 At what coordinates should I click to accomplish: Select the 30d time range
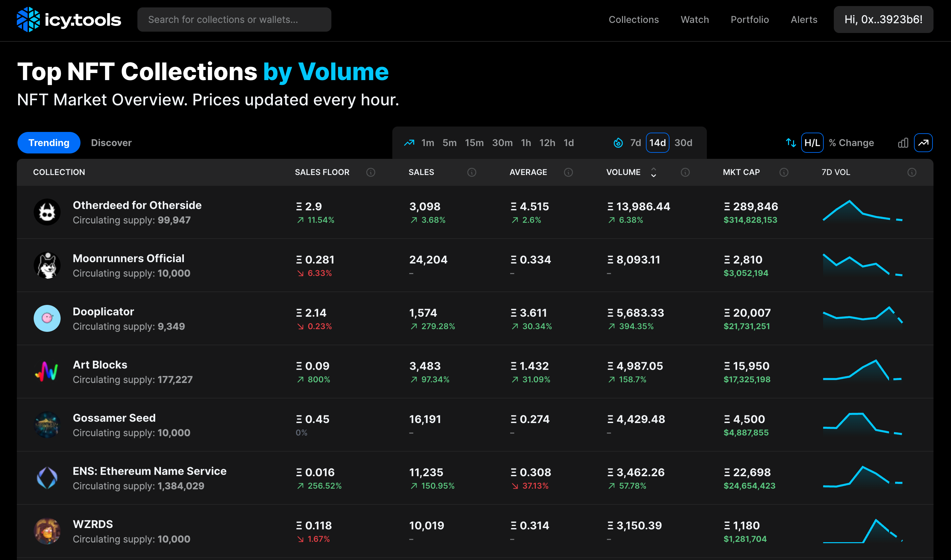[683, 143]
